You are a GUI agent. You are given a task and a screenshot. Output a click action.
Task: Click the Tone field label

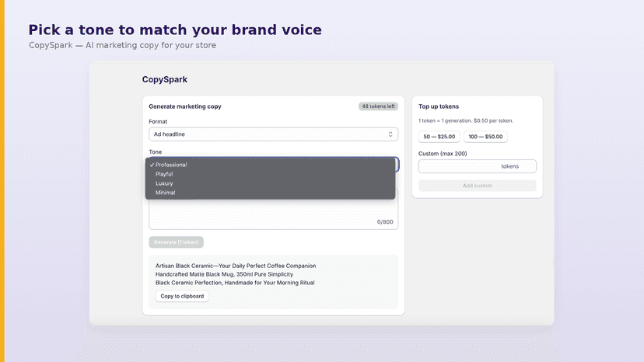coord(156,151)
